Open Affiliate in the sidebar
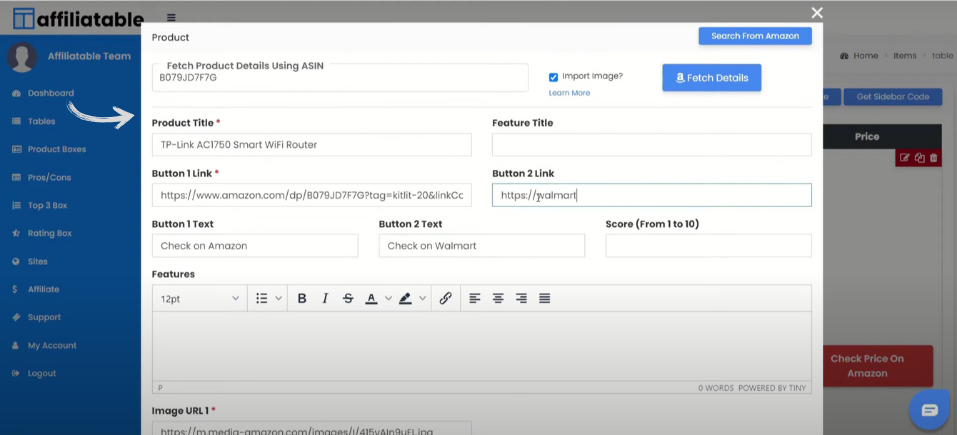 click(43, 290)
